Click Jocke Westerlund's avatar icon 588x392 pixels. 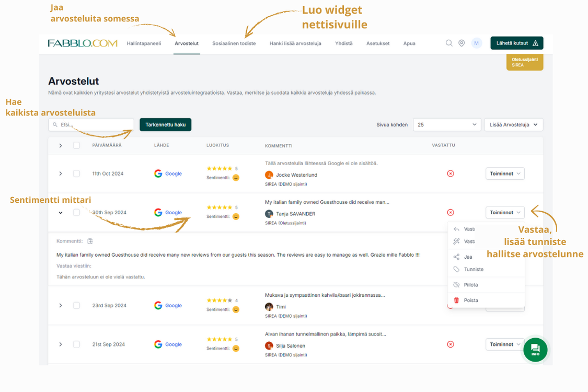point(269,175)
